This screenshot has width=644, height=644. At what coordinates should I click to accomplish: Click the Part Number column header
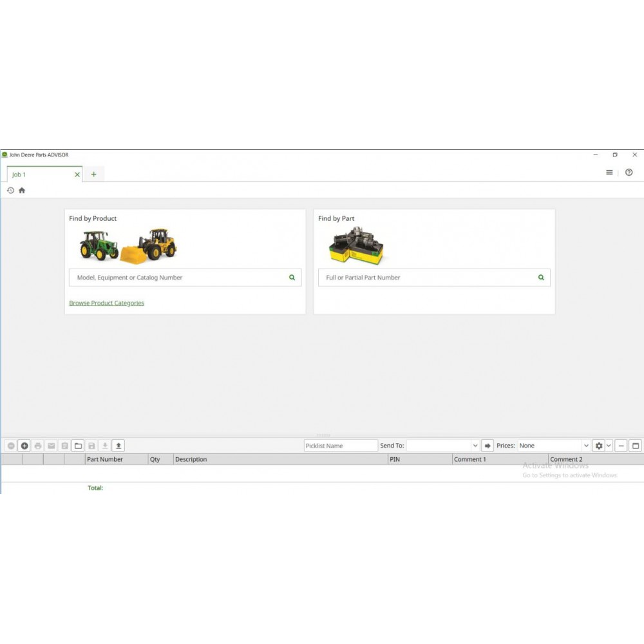click(116, 459)
